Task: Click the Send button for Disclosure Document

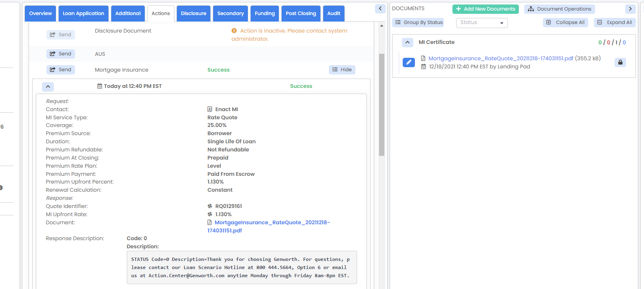Action: pyautogui.click(x=60, y=35)
